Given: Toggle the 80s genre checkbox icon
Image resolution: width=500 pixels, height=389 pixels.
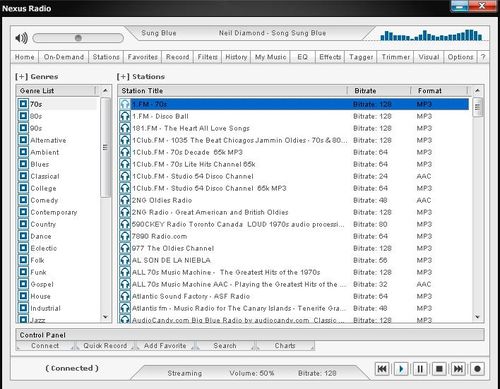Looking at the screenshot, I should click(x=23, y=116).
